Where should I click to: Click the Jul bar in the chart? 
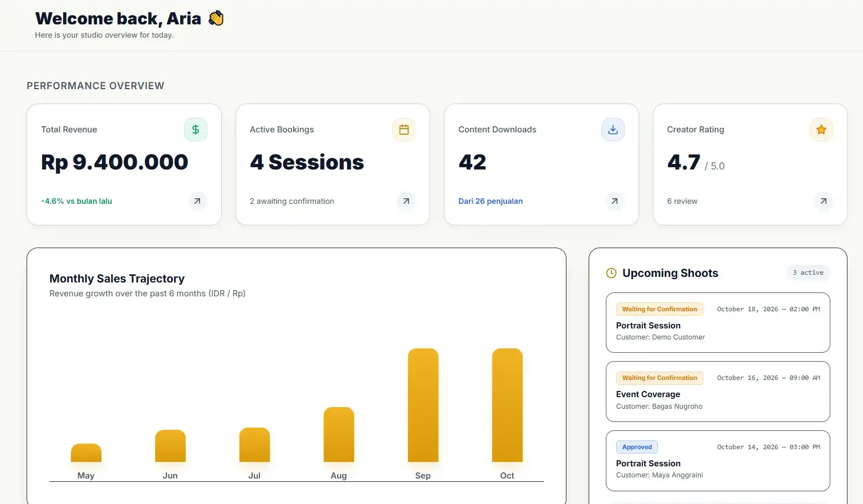(254, 445)
